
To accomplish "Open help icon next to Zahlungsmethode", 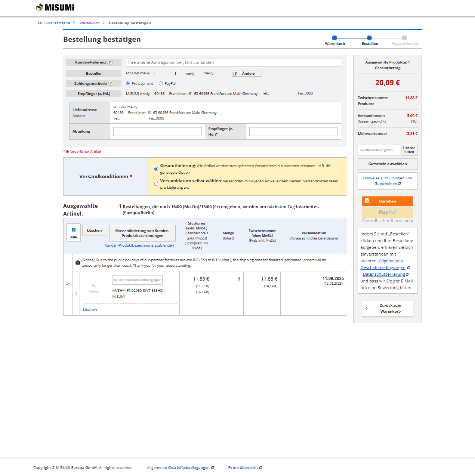I will 111,83.
